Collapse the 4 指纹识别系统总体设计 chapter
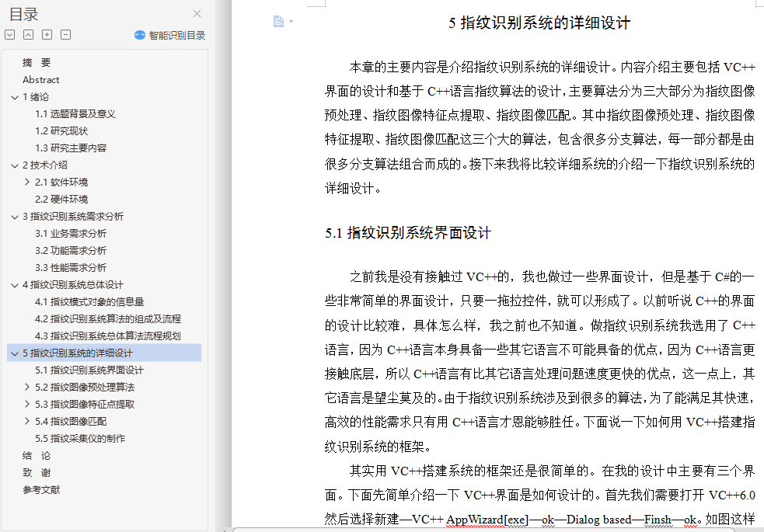Screen dimensions: 764x532 15,285
